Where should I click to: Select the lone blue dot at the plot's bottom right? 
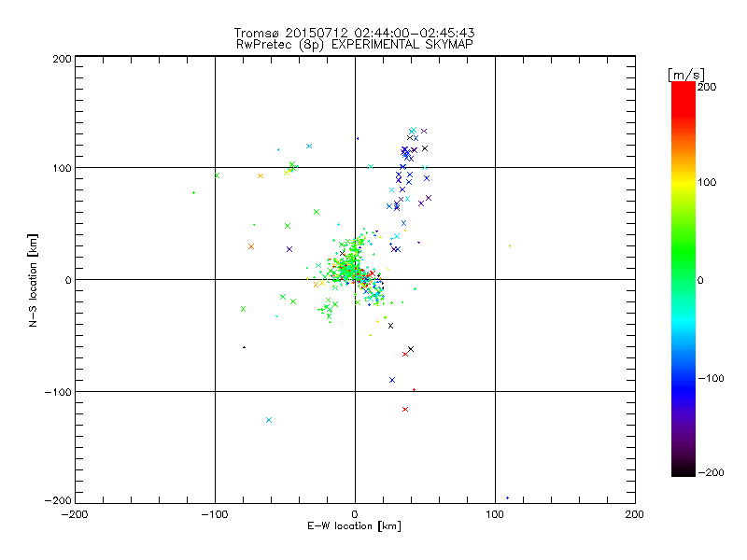507,498
